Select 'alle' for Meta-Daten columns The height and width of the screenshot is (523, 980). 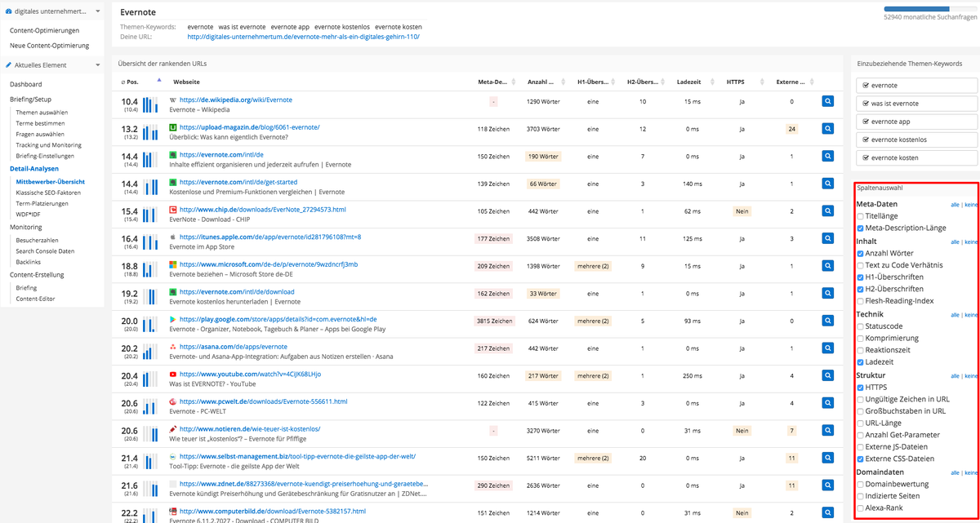955,206
